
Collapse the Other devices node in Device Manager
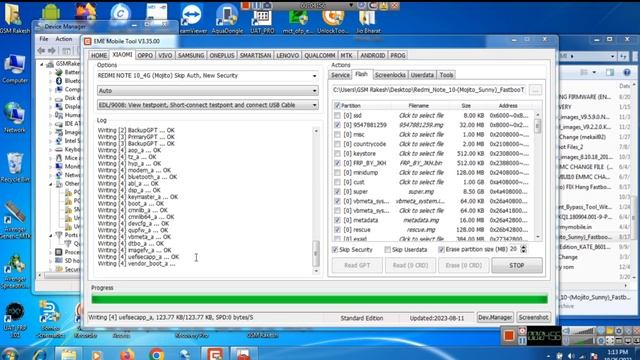[51, 184]
